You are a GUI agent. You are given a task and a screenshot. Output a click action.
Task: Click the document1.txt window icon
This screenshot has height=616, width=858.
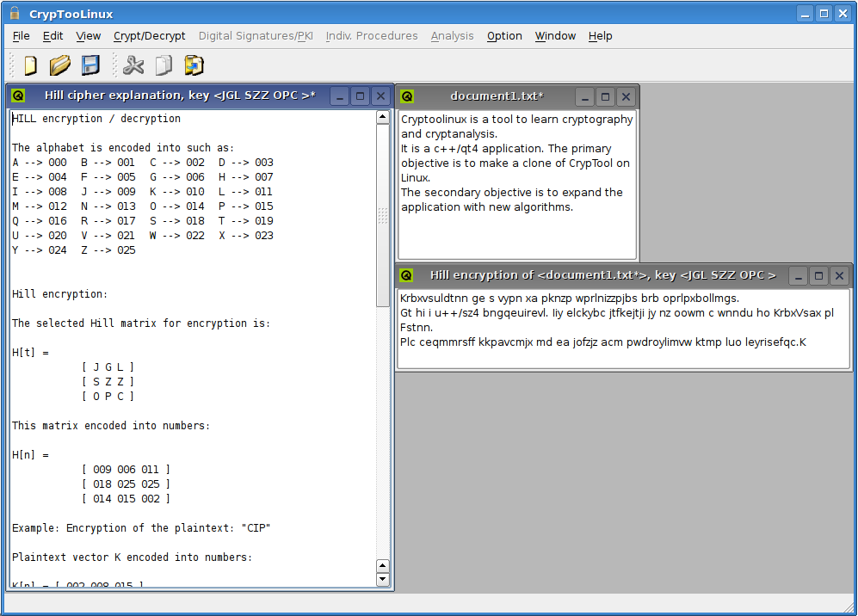point(407,97)
